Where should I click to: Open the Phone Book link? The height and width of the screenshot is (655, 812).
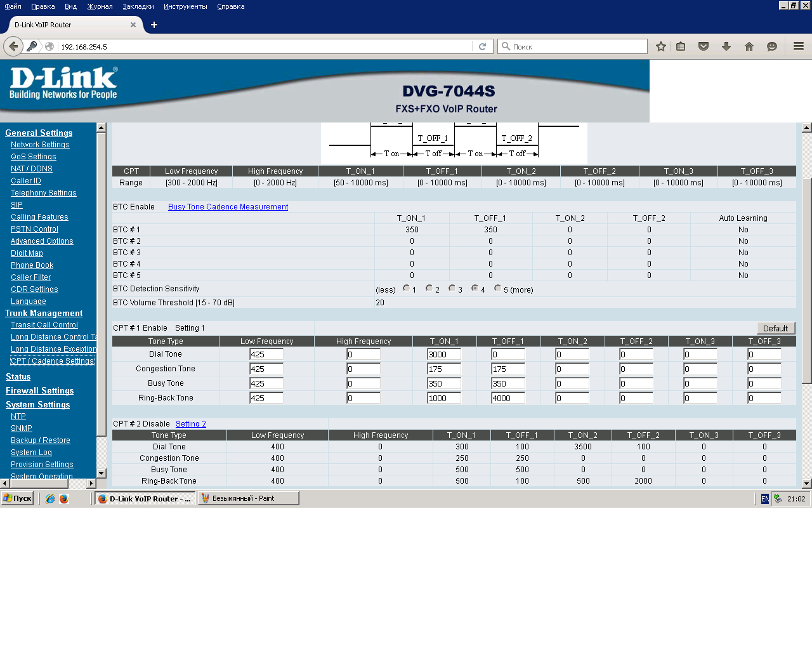pos(32,265)
